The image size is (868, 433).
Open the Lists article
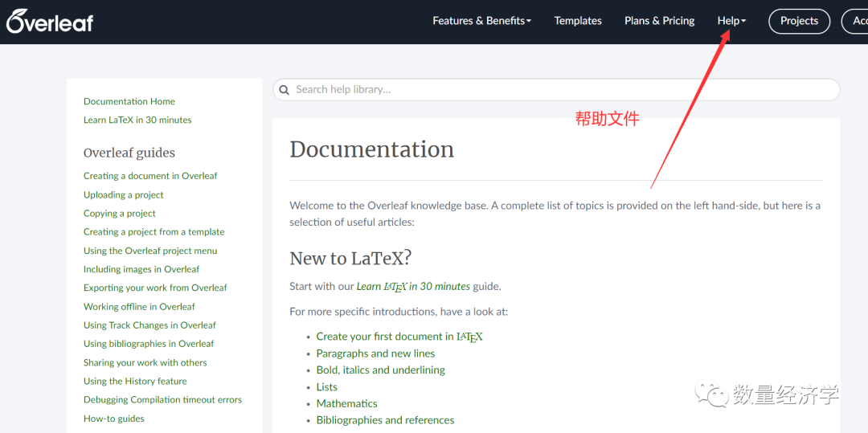pyautogui.click(x=326, y=387)
